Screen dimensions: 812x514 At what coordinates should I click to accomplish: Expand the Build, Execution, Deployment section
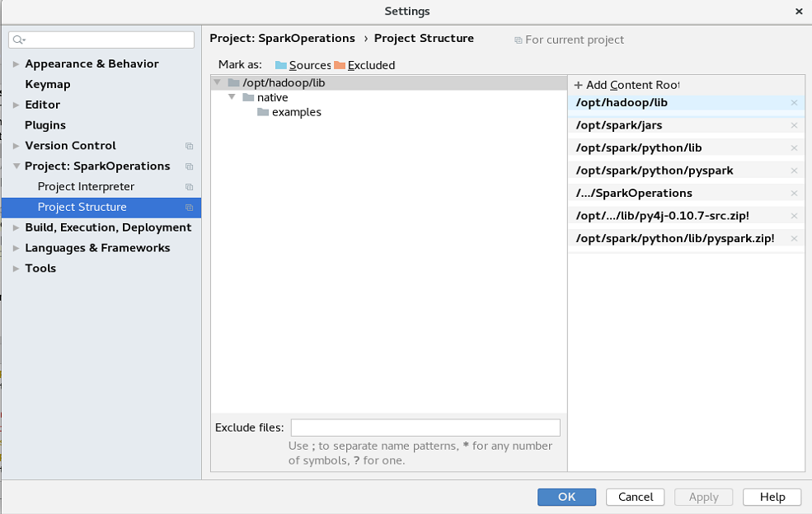(14, 227)
